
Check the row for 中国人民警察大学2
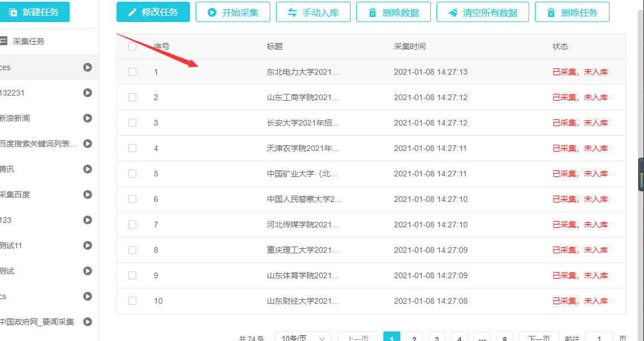[132, 199]
